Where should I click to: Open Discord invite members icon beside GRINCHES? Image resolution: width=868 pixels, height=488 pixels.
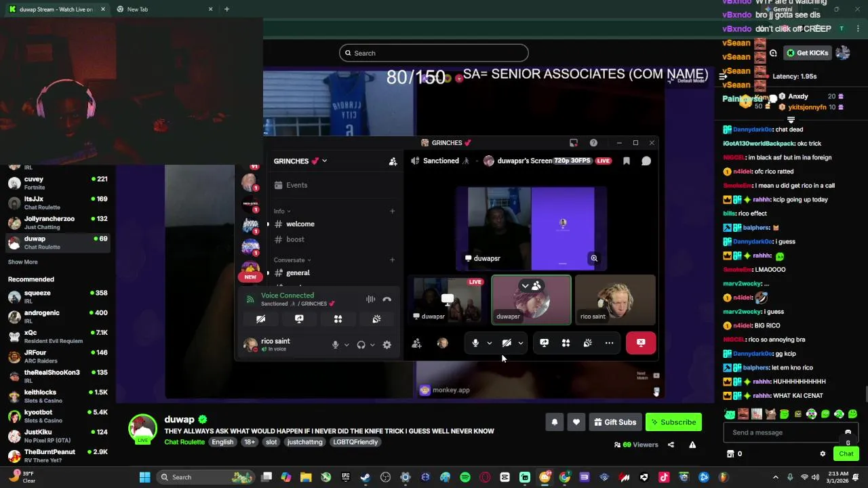tap(393, 161)
